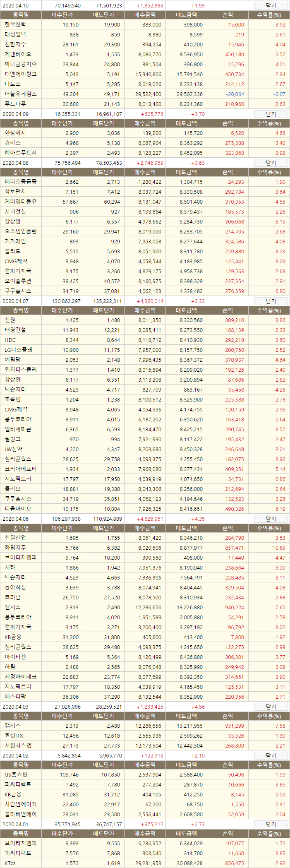Screen dimensions: 290x868
Task: Click the GS홈쇼핑 stock name
Action: [16, 774]
